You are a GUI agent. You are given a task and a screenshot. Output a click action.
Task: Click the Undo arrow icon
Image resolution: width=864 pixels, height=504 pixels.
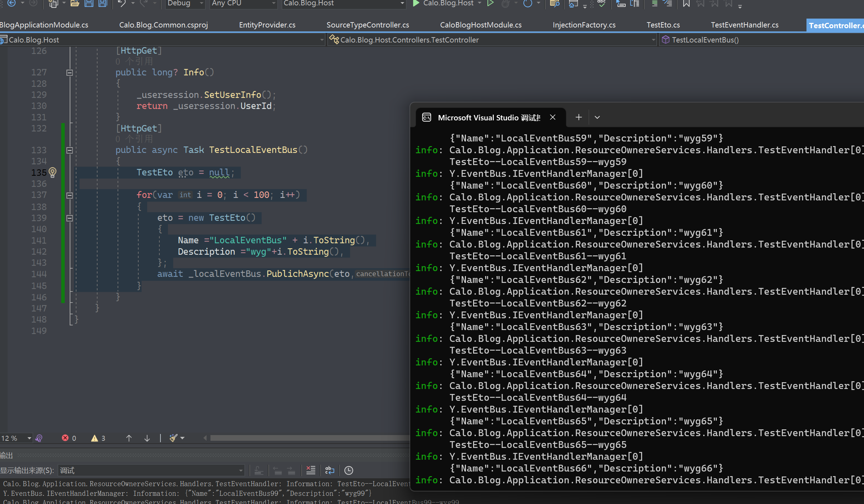pos(122,4)
